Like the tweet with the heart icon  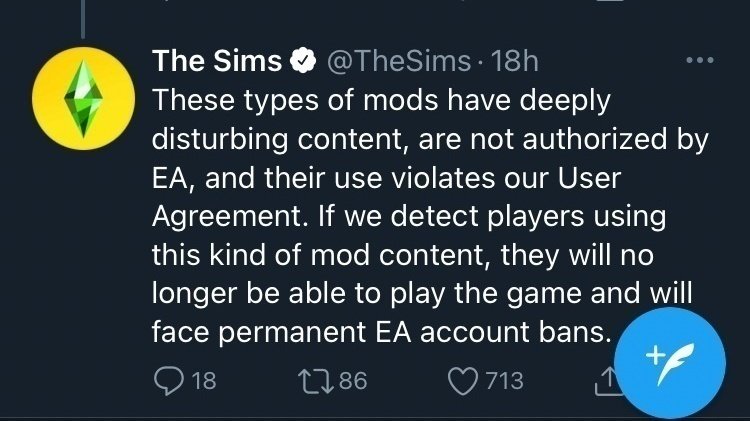pyautogui.click(x=465, y=381)
